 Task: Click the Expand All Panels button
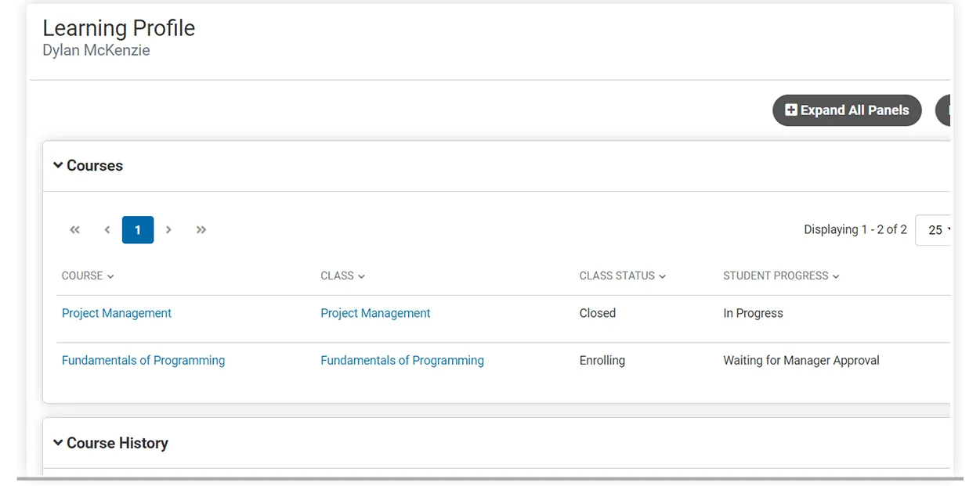pos(847,110)
